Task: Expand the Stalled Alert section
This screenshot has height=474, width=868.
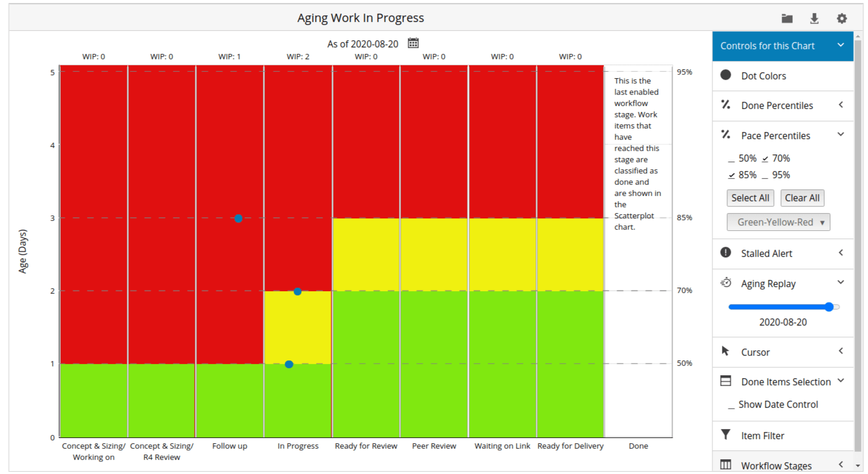Action: [x=840, y=253]
